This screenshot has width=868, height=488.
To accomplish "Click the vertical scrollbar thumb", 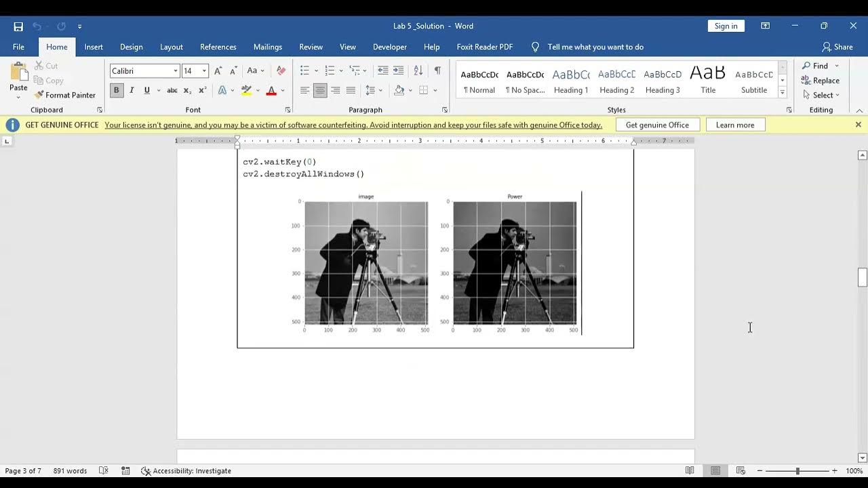I will [863, 277].
